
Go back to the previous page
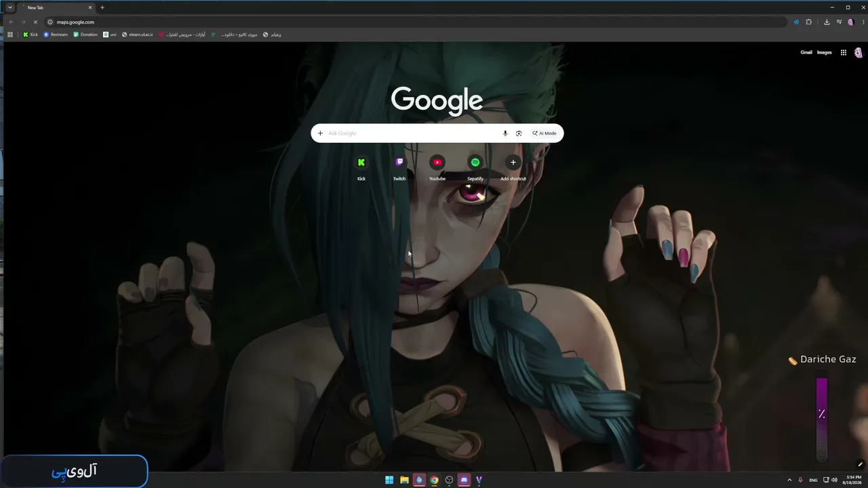[11, 22]
